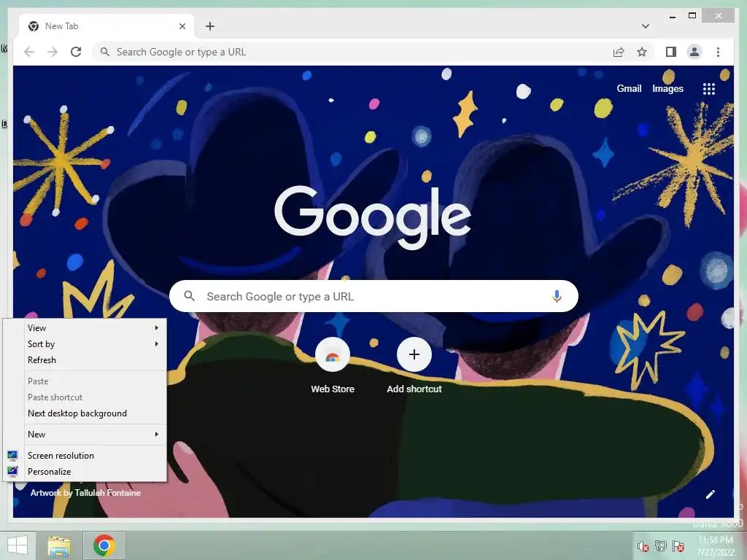Viewport: 747px width, 560px height.
Task: Select Next desktop background
Action: pyautogui.click(x=85, y=413)
